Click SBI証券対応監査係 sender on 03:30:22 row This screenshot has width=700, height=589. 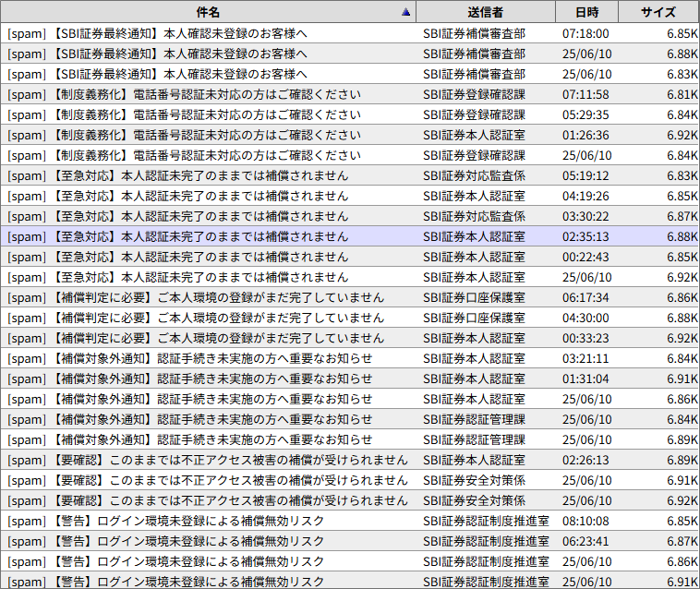(474, 216)
